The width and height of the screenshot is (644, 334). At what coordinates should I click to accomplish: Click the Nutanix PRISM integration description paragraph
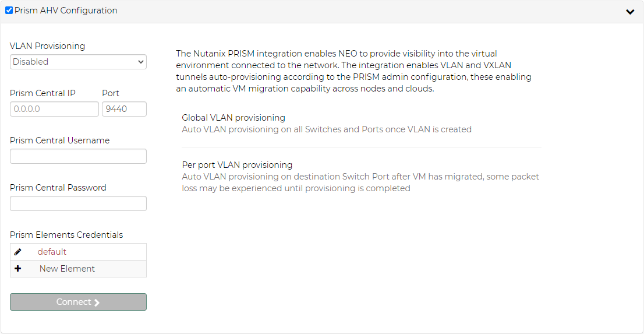[353, 71]
